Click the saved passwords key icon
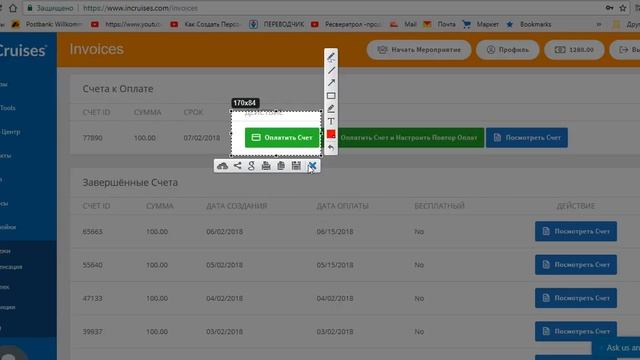The width and height of the screenshot is (640, 360). coord(609,8)
